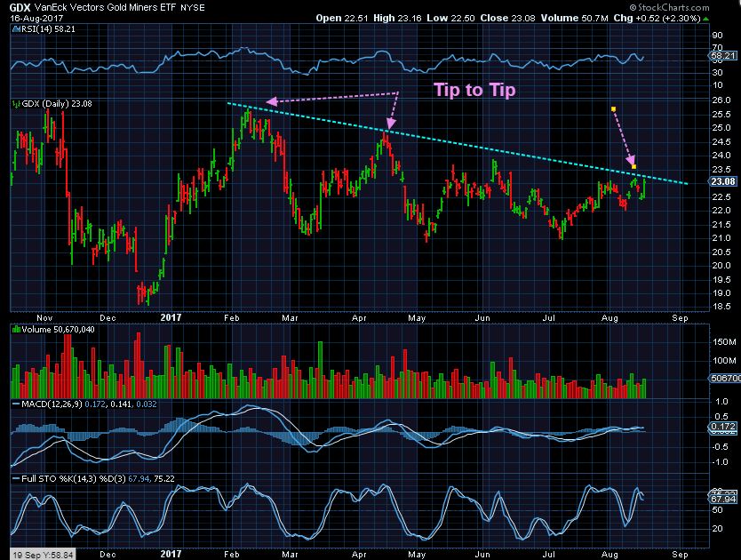
Task: Click the 506700 volume value tag
Action: click(x=723, y=378)
